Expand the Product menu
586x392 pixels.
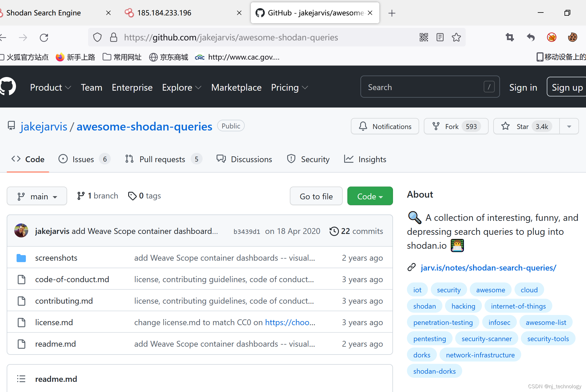[51, 87]
